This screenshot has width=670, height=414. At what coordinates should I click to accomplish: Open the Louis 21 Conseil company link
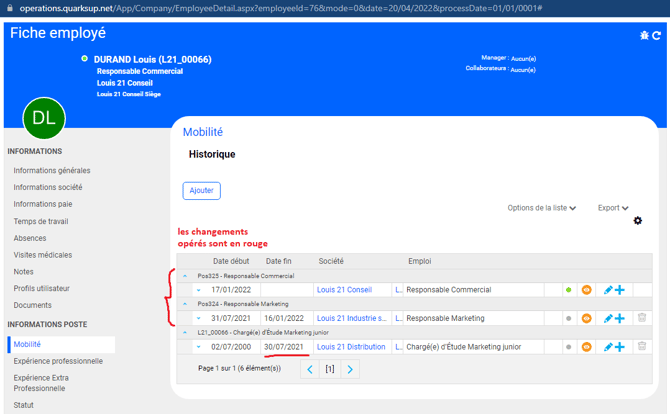[x=344, y=290]
